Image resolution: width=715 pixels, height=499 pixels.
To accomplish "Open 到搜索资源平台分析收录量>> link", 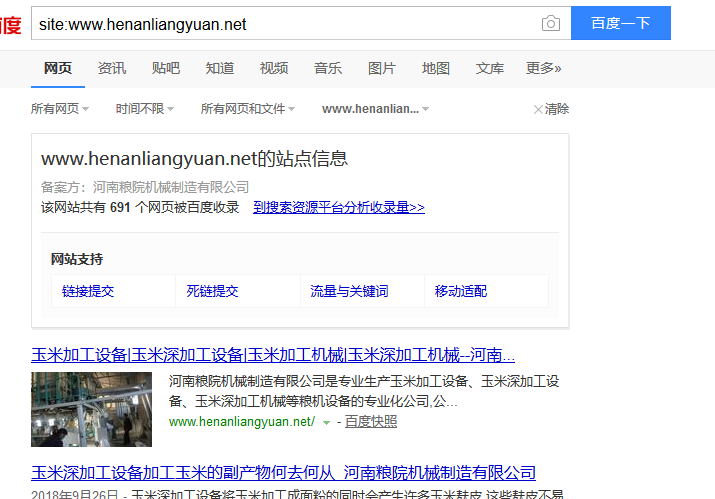I will click(x=339, y=208).
